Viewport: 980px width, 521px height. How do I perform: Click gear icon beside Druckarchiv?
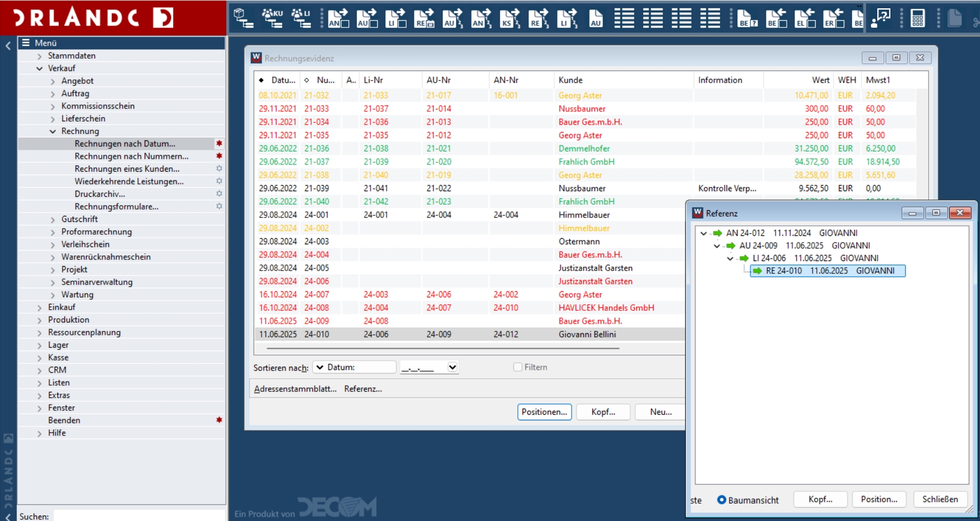[x=219, y=193]
